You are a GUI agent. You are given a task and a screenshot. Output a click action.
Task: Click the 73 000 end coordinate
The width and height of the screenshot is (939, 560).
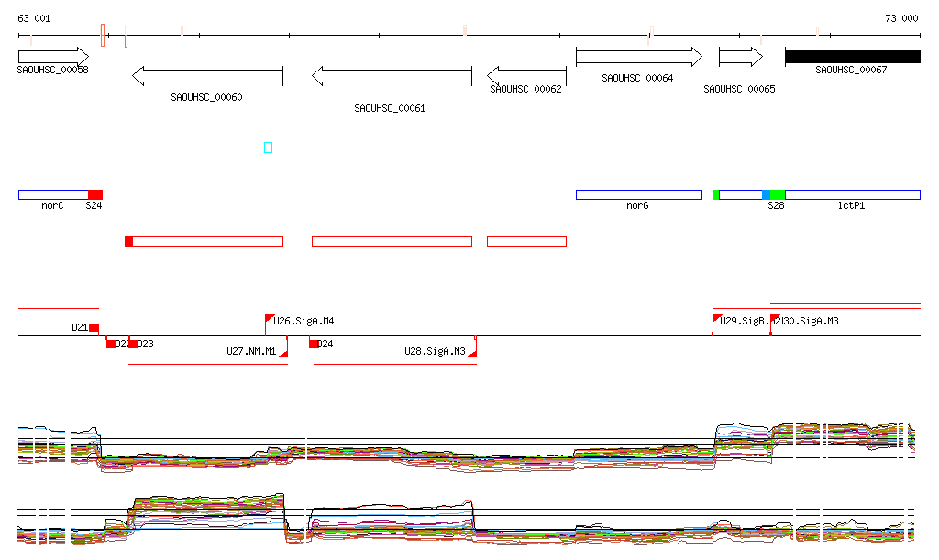click(901, 18)
